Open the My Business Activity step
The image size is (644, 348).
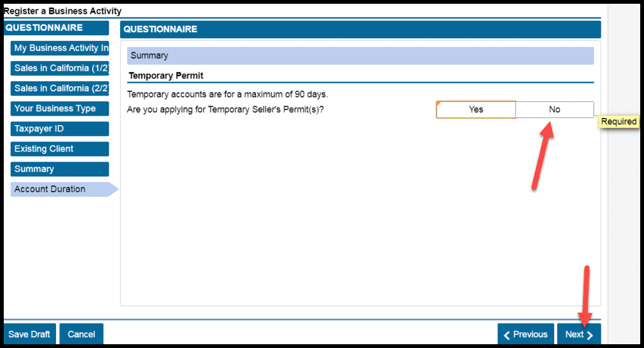point(60,48)
